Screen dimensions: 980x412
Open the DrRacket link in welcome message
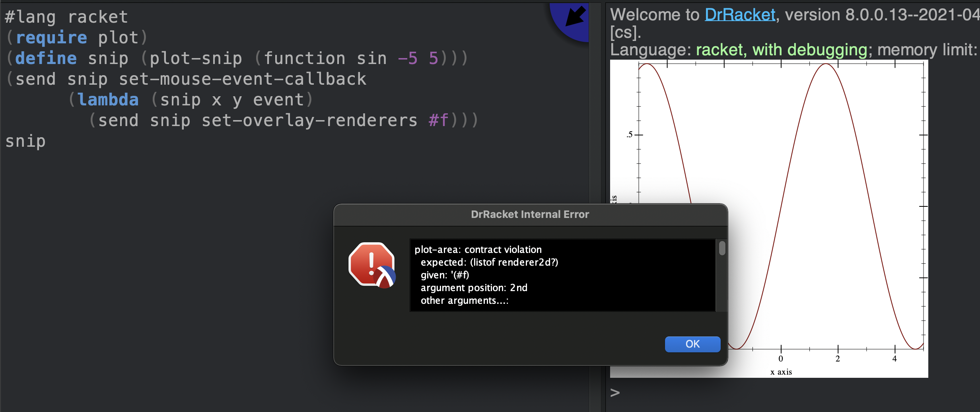[x=740, y=15]
